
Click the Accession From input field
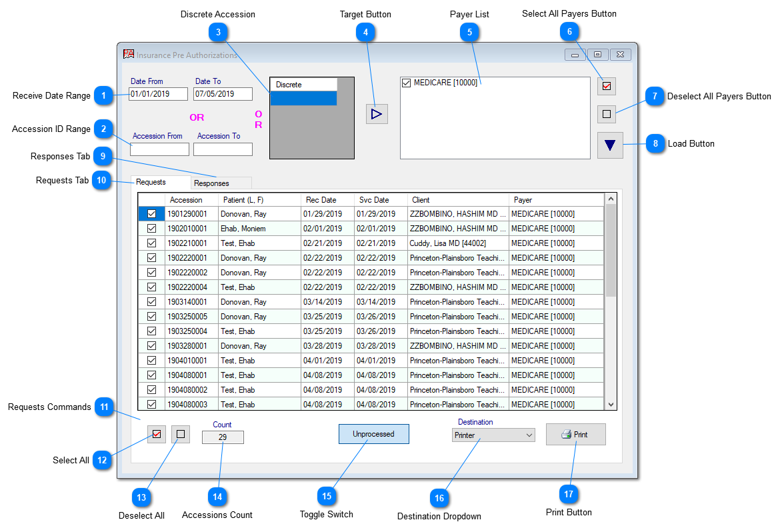click(x=159, y=149)
